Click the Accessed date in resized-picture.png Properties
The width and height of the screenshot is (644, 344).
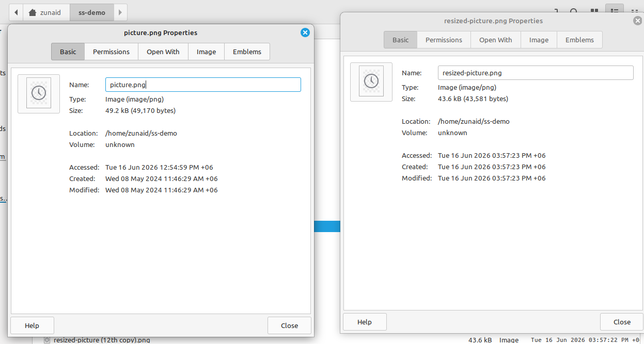point(492,155)
